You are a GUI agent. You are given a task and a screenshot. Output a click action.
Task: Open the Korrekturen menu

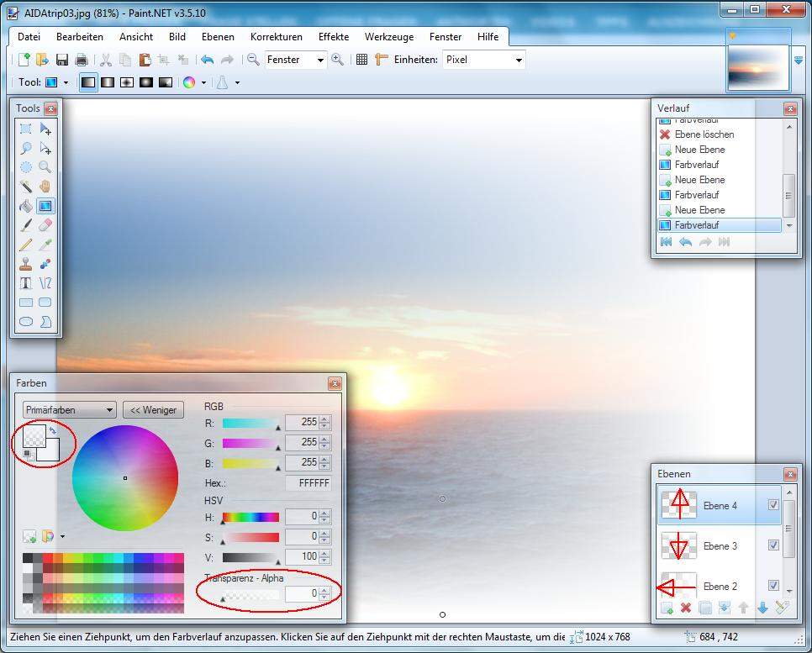click(x=276, y=37)
